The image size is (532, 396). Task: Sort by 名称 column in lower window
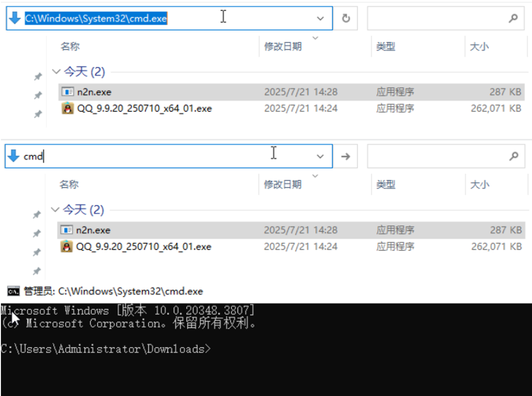click(x=69, y=185)
